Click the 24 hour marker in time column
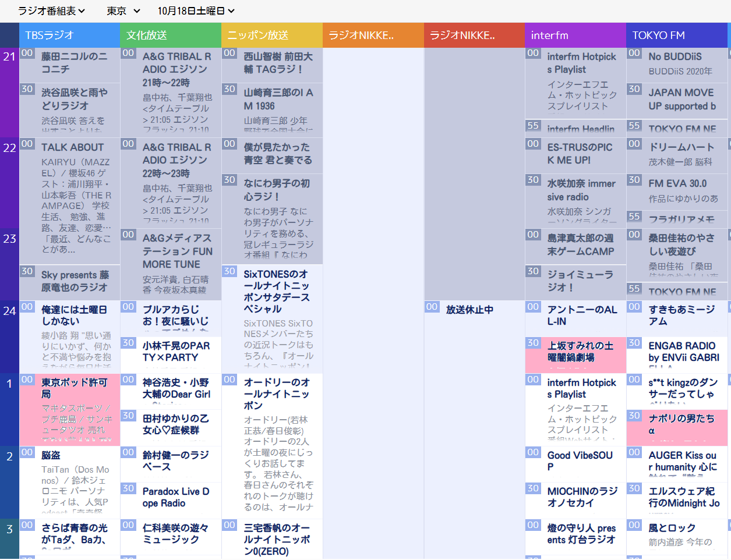The height and width of the screenshot is (560, 731). point(9,311)
